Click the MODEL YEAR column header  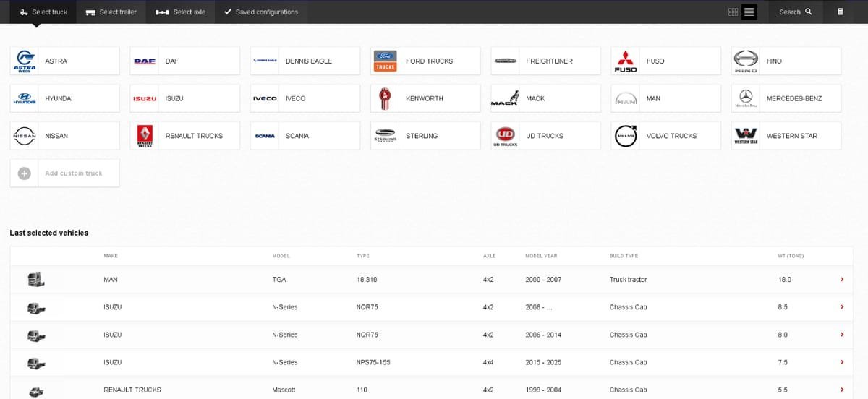541,256
